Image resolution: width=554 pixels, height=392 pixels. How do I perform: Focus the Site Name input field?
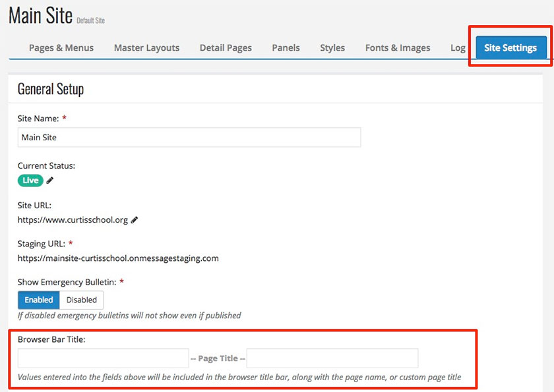click(189, 137)
